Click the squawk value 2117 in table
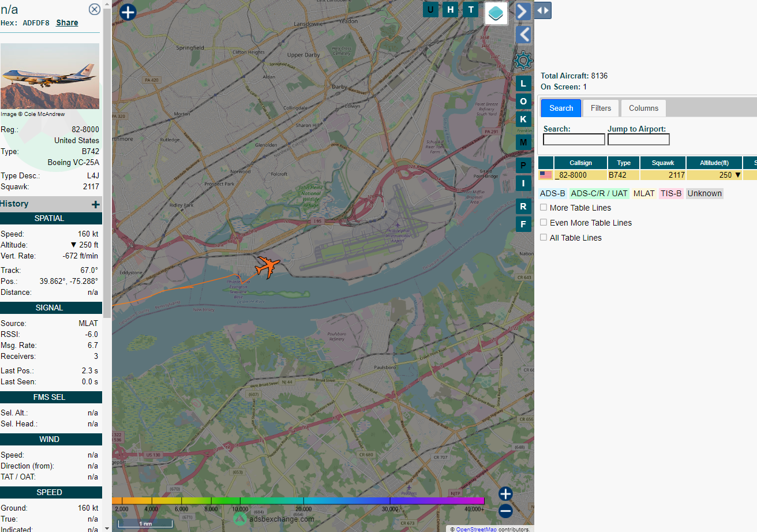 pyautogui.click(x=677, y=175)
